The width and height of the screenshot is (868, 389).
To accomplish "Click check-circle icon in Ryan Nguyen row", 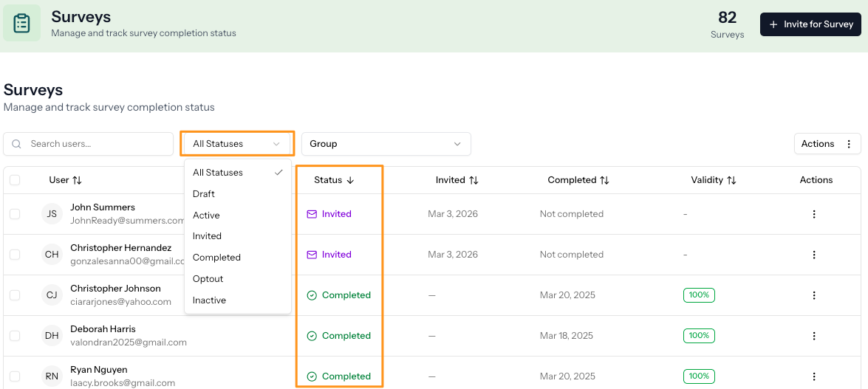I will pyautogui.click(x=312, y=376).
